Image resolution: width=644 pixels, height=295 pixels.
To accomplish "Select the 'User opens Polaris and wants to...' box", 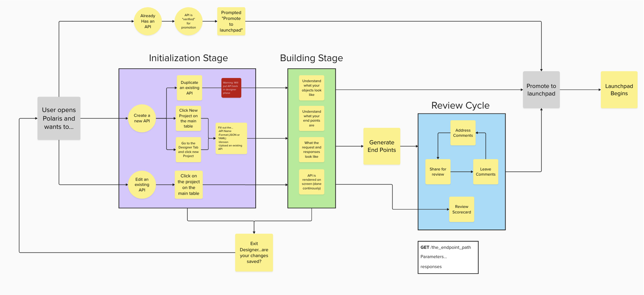I will [59, 118].
